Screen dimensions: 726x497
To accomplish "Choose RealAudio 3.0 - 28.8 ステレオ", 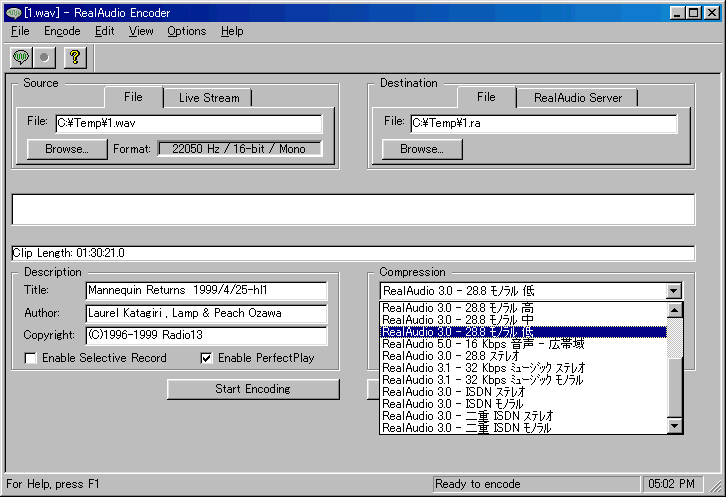I will pyautogui.click(x=523, y=356).
